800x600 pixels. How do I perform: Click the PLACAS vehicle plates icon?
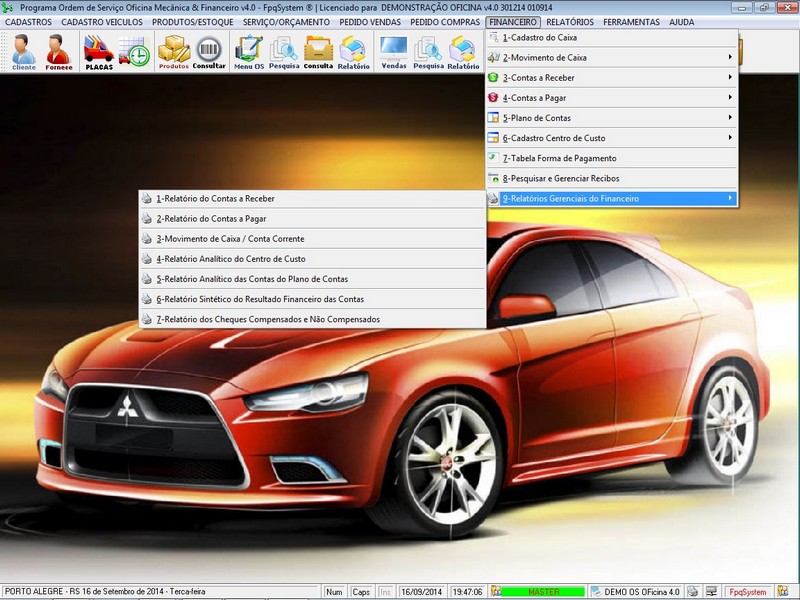pos(99,52)
